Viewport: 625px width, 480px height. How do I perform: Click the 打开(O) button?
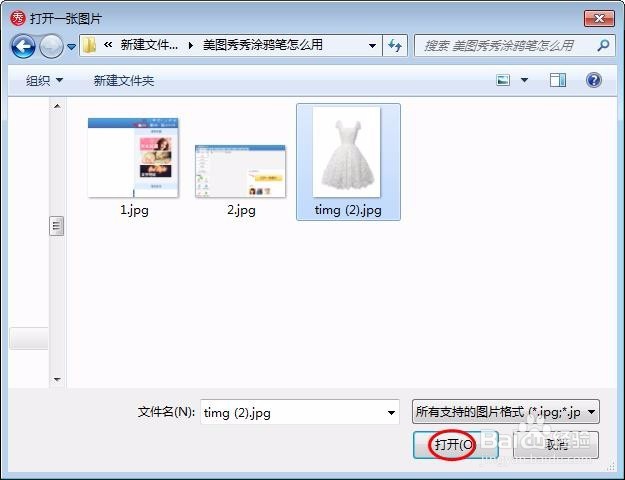456,445
